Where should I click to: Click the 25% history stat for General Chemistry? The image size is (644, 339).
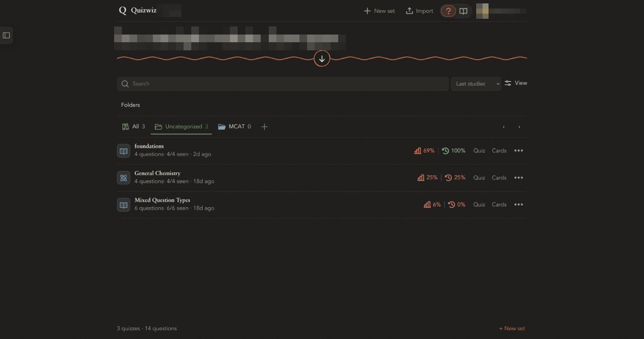(x=455, y=178)
